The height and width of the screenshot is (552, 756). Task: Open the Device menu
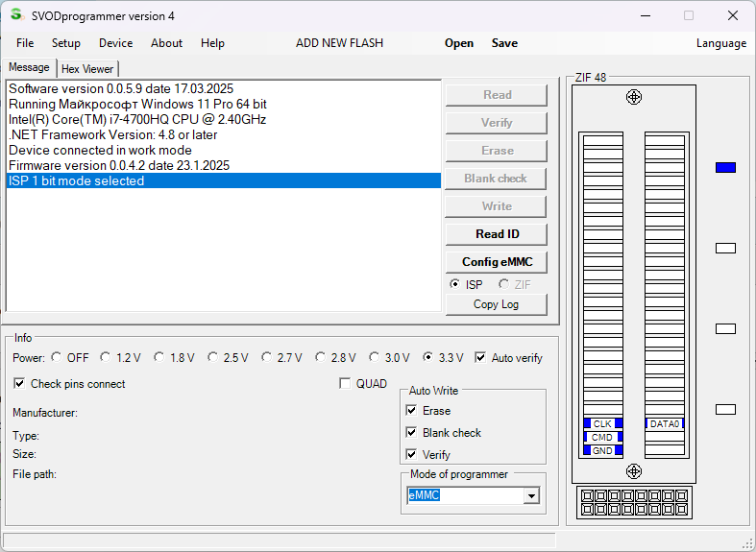tap(115, 43)
